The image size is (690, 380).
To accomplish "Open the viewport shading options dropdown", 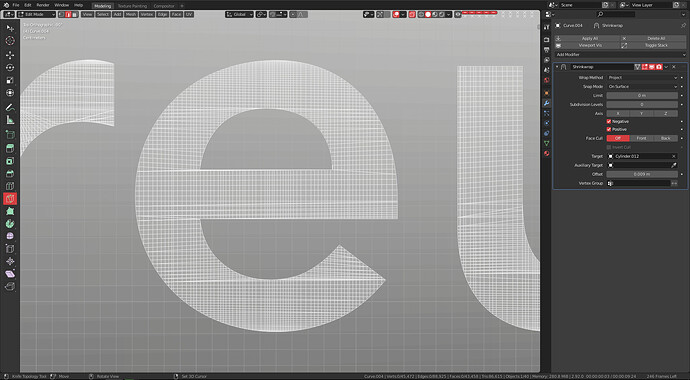I will tap(448, 15).
